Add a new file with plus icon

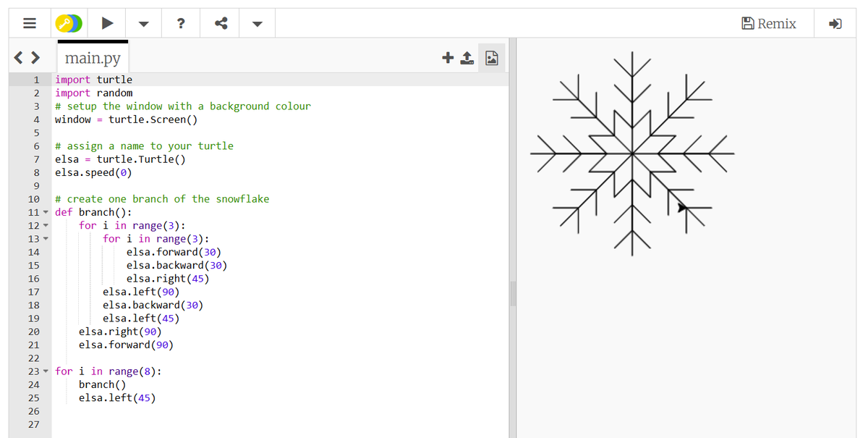[x=448, y=58]
